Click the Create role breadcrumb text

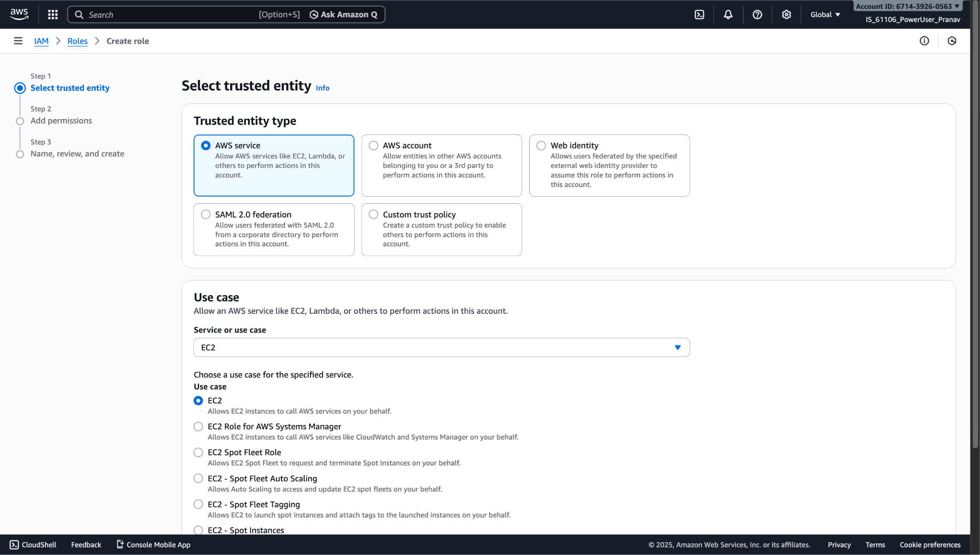click(128, 41)
